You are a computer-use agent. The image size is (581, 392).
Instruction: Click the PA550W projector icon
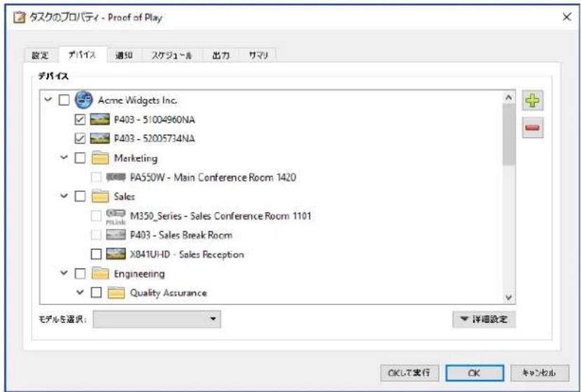(116, 177)
